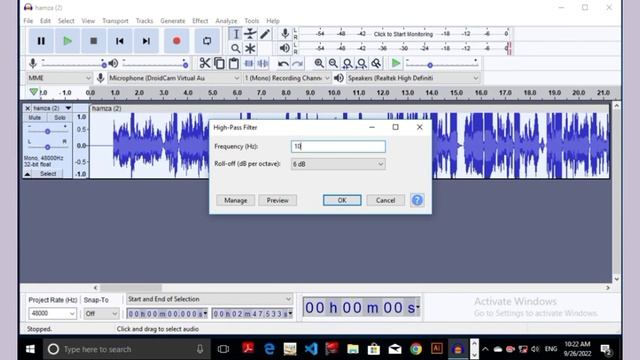Skip to start of the track

point(120,41)
